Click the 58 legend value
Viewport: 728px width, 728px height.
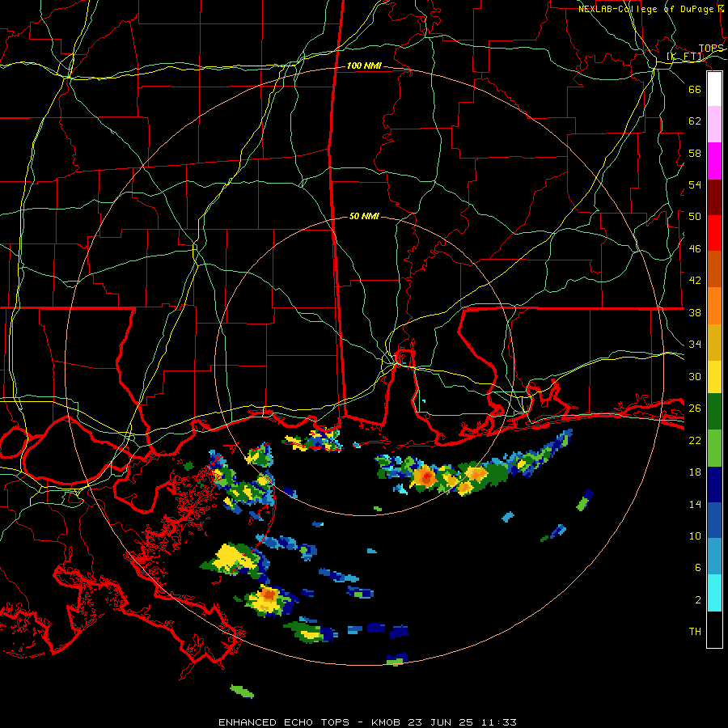pos(695,153)
